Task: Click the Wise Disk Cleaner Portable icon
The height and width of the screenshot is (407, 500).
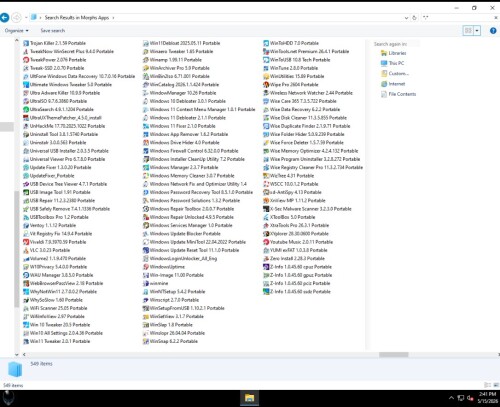Action: [x=266, y=118]
